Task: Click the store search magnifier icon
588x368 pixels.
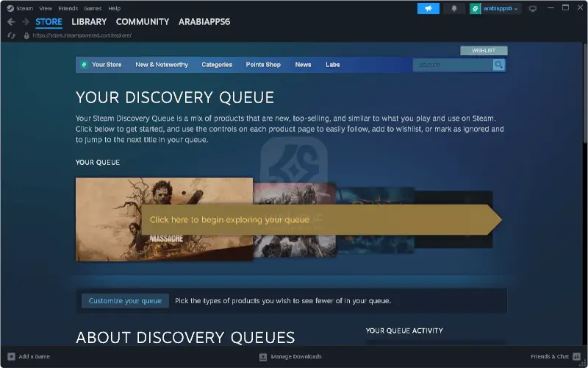Action: tap(499, 65)
